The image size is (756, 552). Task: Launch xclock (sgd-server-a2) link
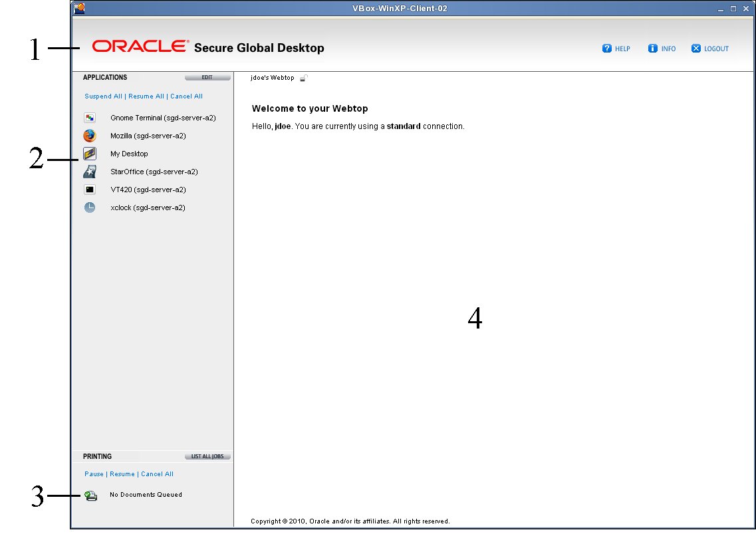148,207
